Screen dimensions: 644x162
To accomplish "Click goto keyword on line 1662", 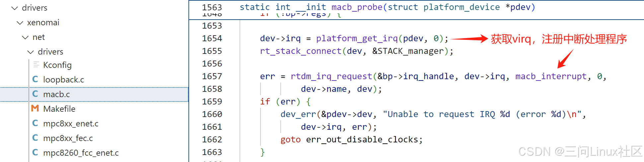I will pyautogui.click(x=291, y=140).
